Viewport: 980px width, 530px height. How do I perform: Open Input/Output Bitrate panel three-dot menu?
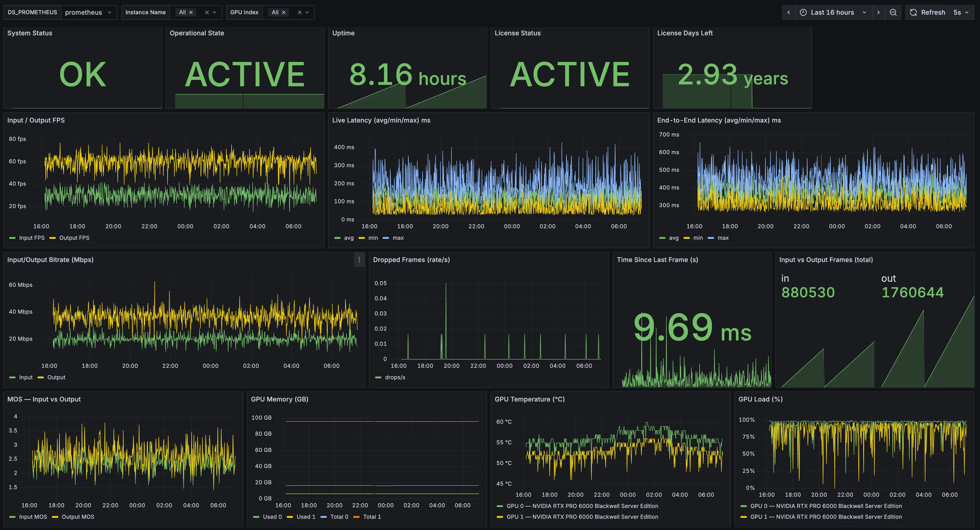(x=359, y=260)
